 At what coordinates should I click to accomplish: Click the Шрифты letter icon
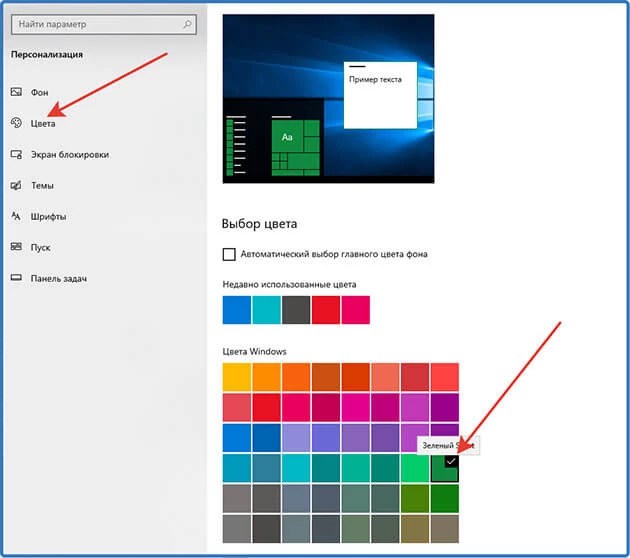tap(16, 216)
